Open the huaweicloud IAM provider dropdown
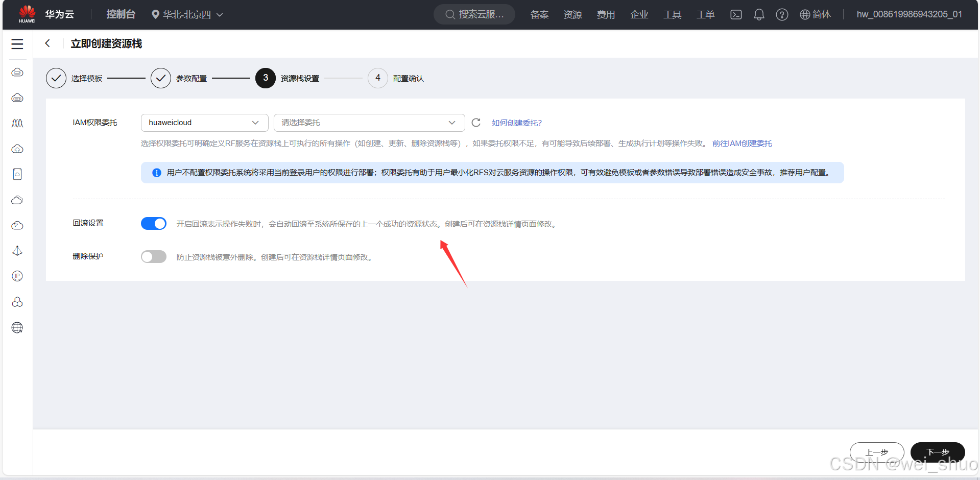Viewport: 980px width, 480px height. click(x=204, y=123)
